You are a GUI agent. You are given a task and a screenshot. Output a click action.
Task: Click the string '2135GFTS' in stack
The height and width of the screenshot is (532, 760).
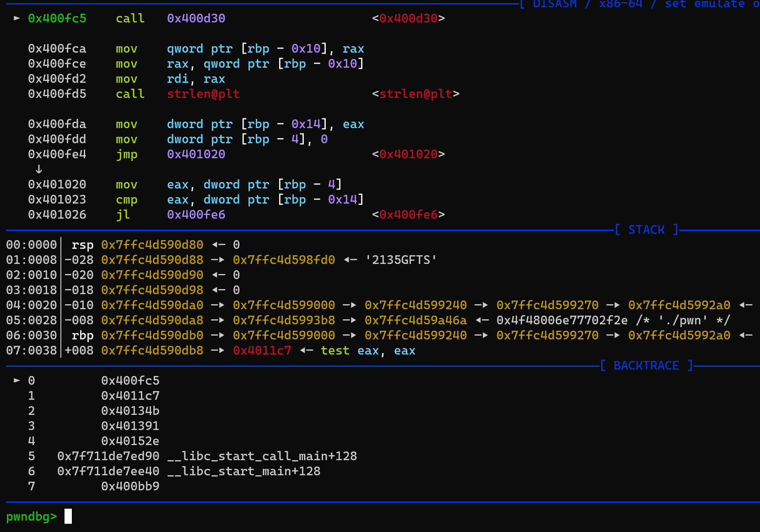pos(401,260)
